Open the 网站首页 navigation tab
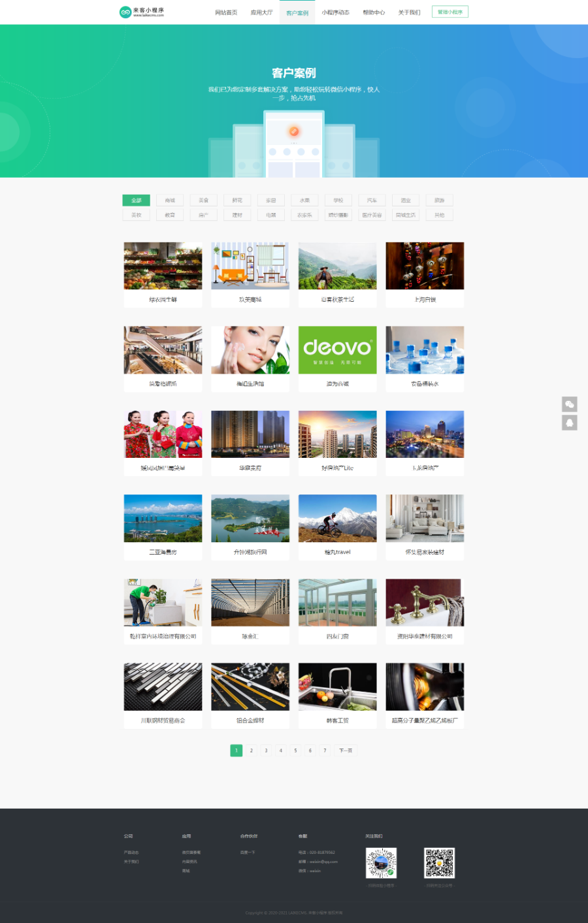This screenshot has width=588, height=923. [x=226, y=12]
